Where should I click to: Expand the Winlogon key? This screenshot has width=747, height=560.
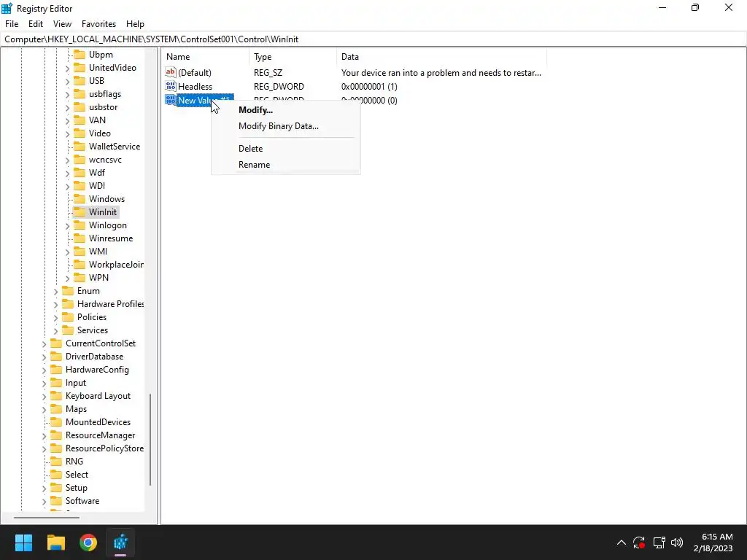pos(67,226)
